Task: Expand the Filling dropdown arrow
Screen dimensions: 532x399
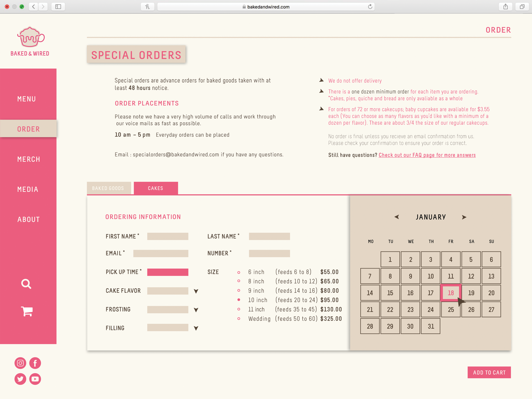Action: [196, 328]
